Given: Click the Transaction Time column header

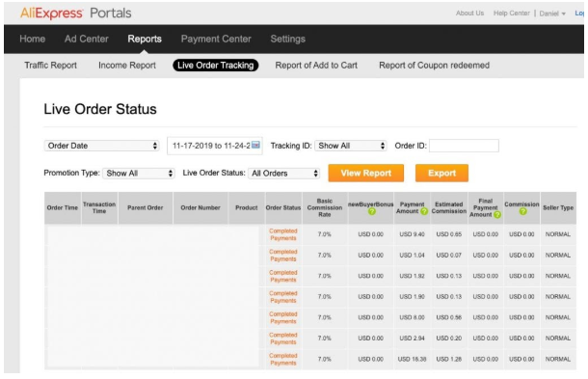Looking at the screenshot, I should click(99, 208).
